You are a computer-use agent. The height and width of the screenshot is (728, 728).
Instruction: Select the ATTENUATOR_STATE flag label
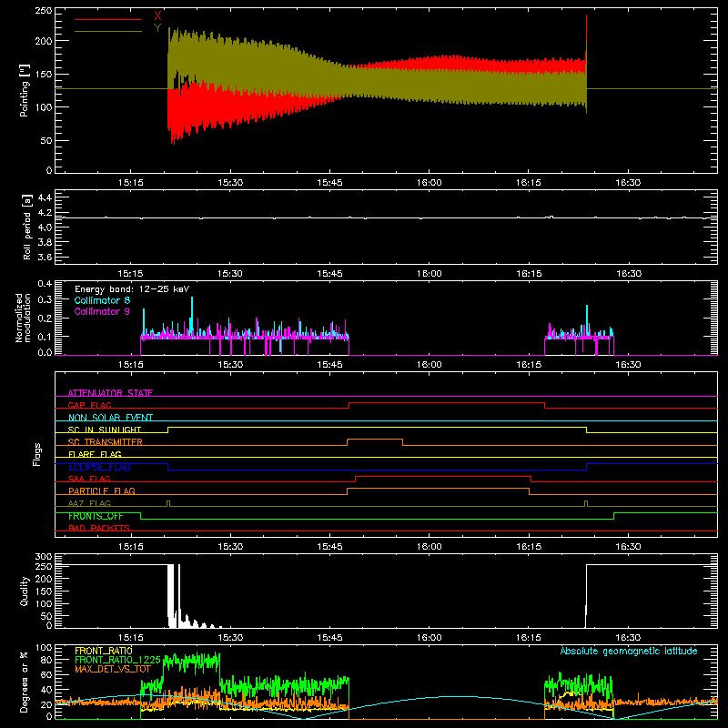(x=110, y=393)
